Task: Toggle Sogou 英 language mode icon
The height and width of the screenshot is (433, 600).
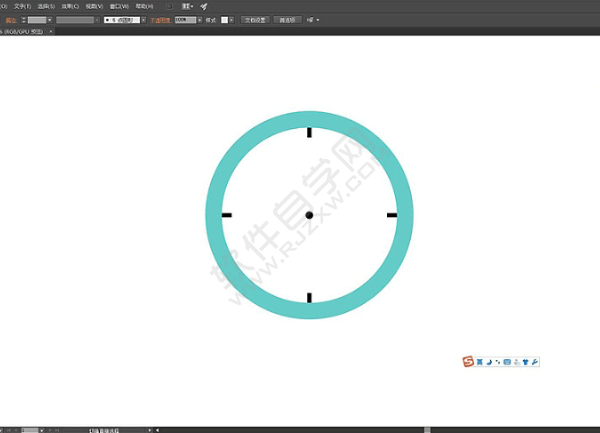Action: pyautogui.click(x=479, y=362)
